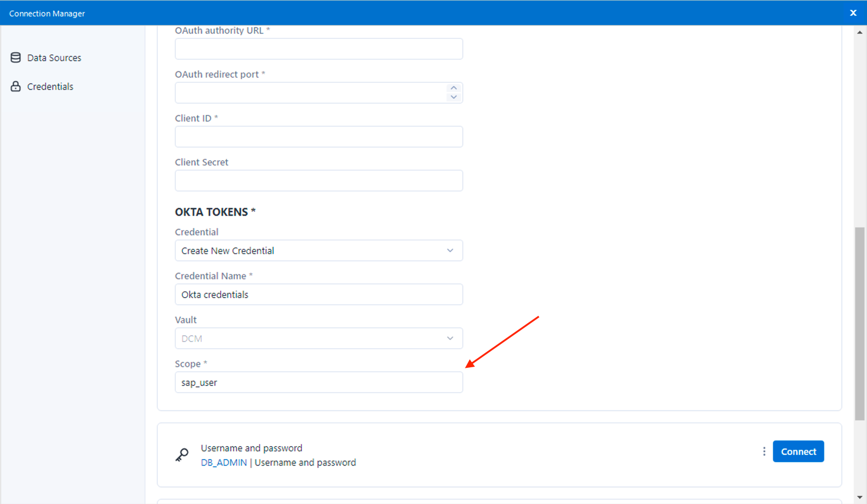Click the scroll down arrow of the scrollbar

(x=860, y=498)
